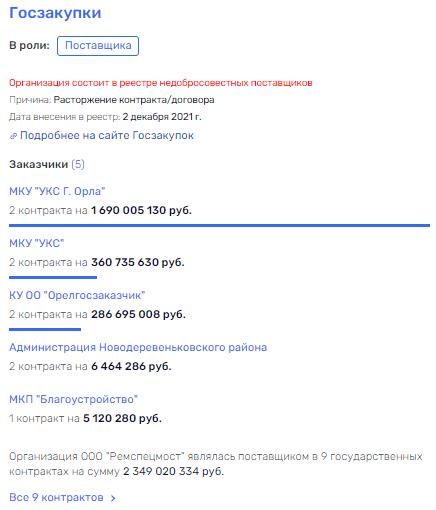Screen dimensions: 436x510
Task: Click the date 2 декабря 2021 г.
Action: point(162,117)
